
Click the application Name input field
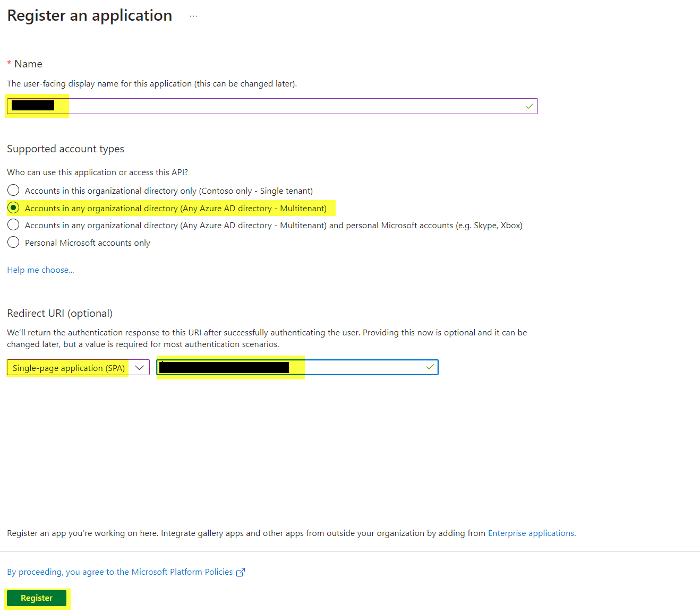[x=272, y=106]
